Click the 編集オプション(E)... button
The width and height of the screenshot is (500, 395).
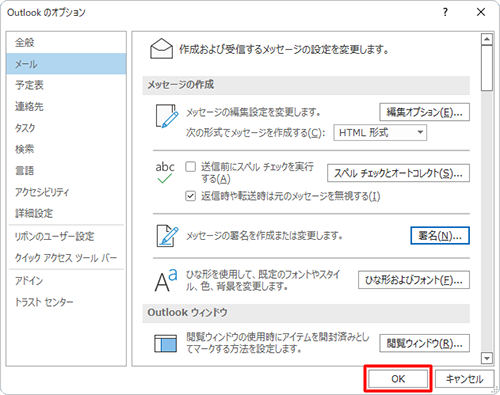tap(424, 112)
